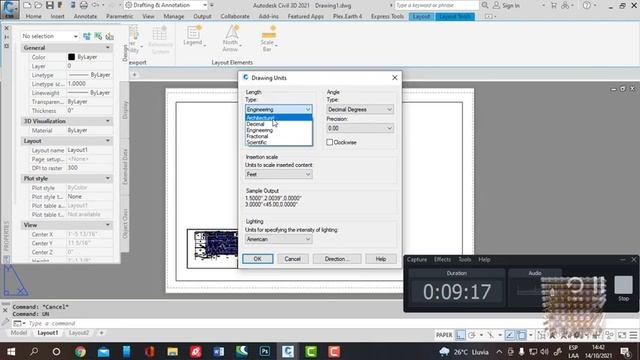Open the Express Tools ribbon tab
Image resolution: width=640 pixels, height=360 pixels.
point(387,16)
